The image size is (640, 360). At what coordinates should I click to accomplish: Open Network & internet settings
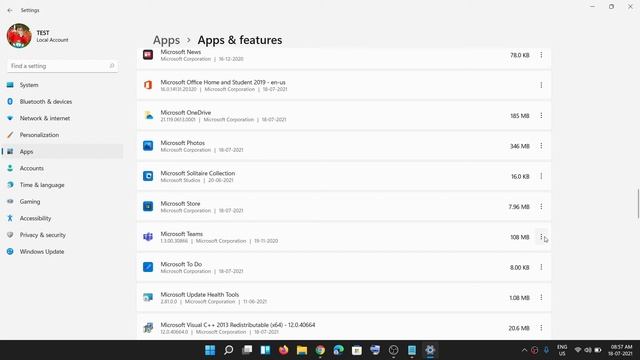(x=62, y=118)
